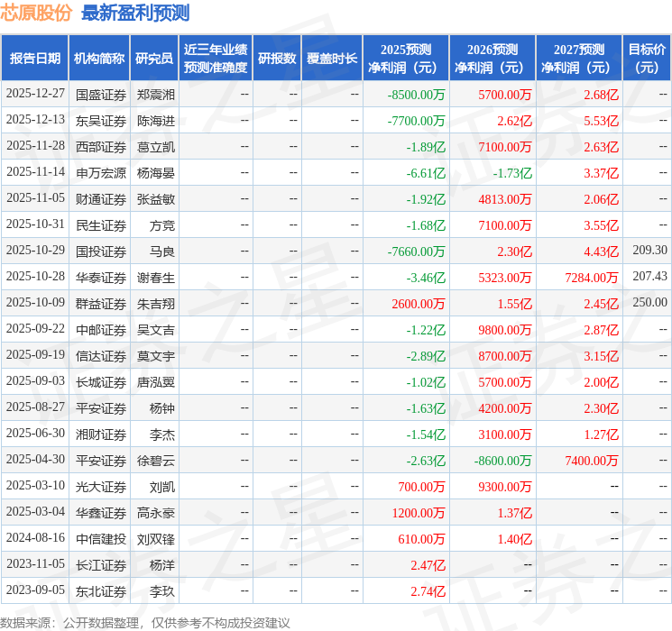This screenshot has width=672, height=631.
Task: Select the 机构简称 column header
Action: 99,59
